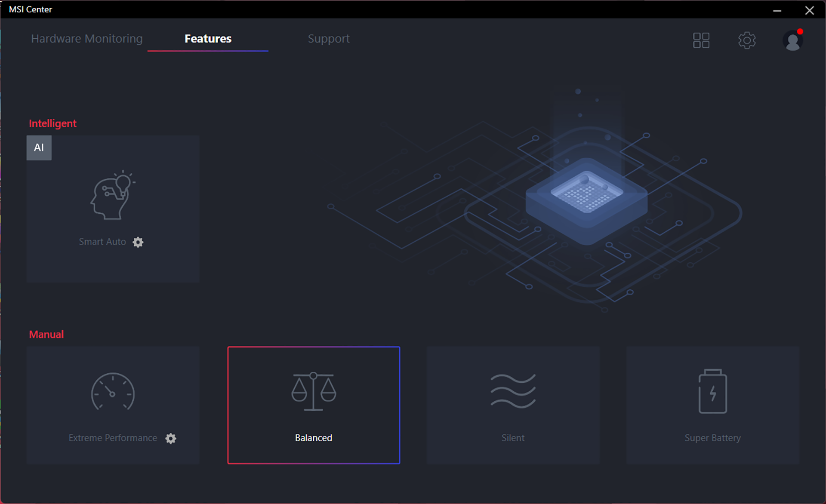Activate the Smart Auto label
This screenshot has width=826, height=504.
102,242
